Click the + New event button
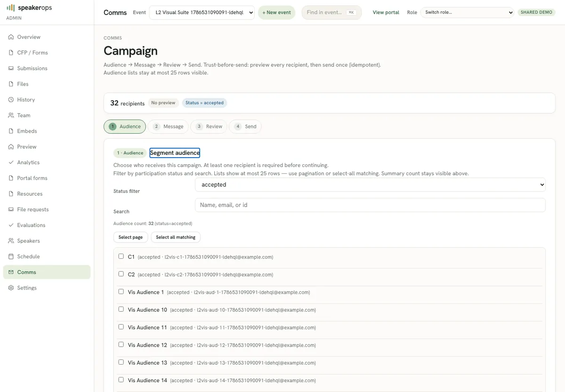565x392 pixels. point(276,12)
